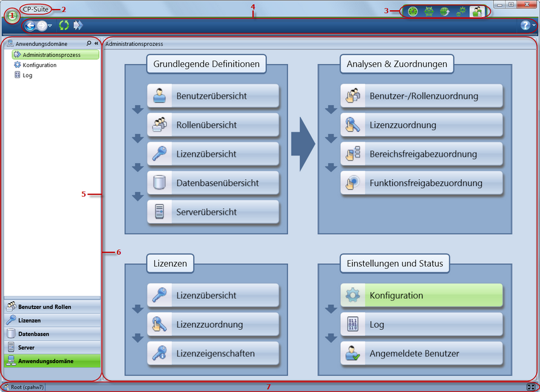
Task: Switch to the green gears module icon
Action: point(461,11)
